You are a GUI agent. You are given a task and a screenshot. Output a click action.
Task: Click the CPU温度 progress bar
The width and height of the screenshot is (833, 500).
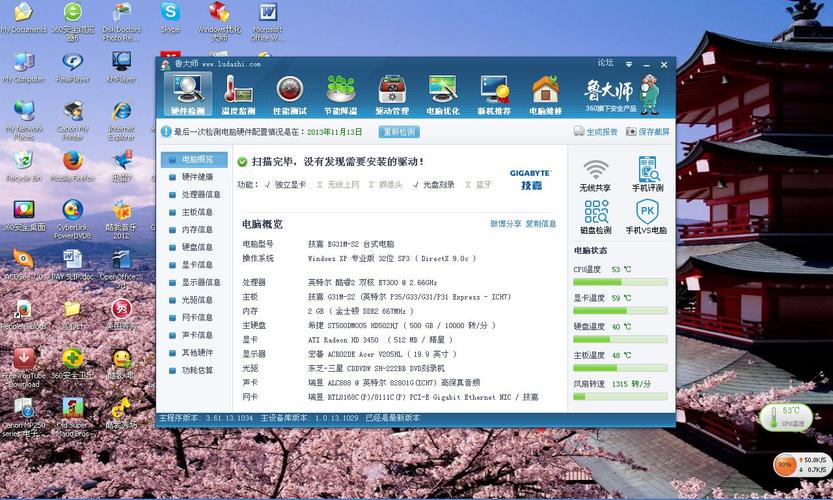[620, 282]
